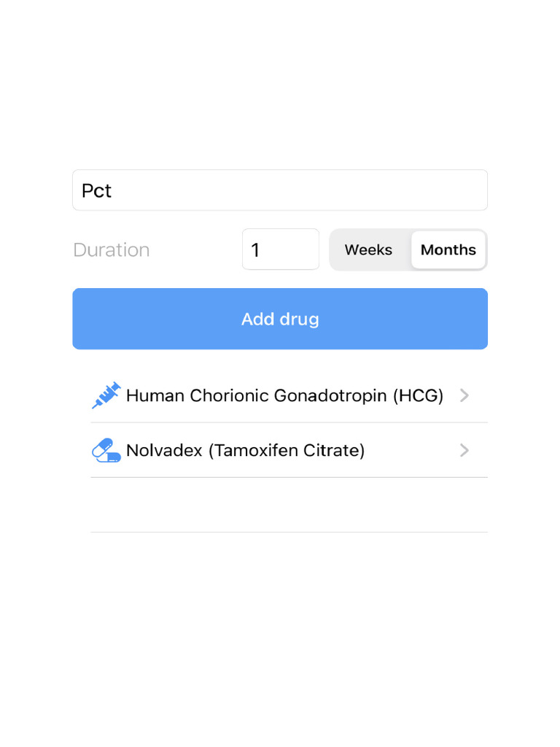The width and height of the screenshot is (560, 747).
Task: Click the syringe icon beside HCG
Action: pos(106,395)
